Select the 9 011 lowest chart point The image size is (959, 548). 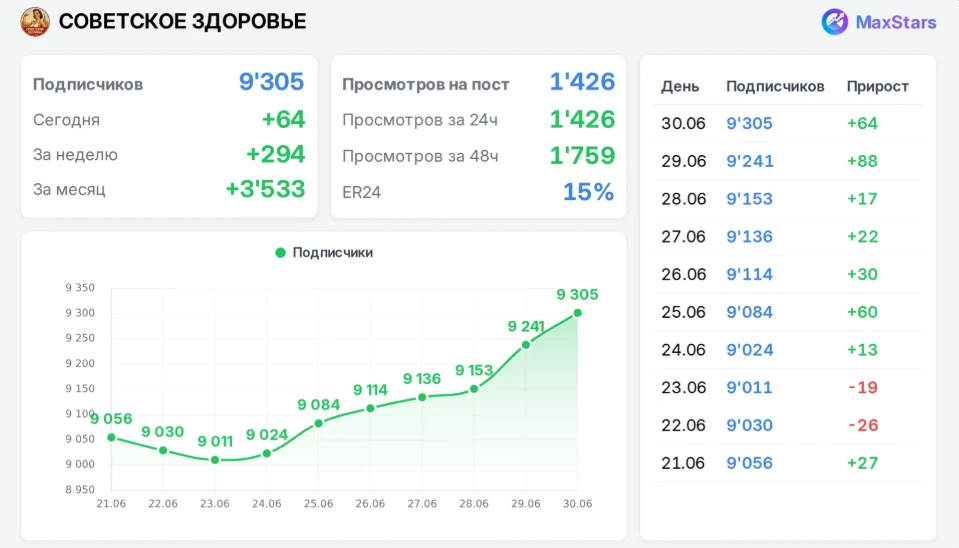215,460
